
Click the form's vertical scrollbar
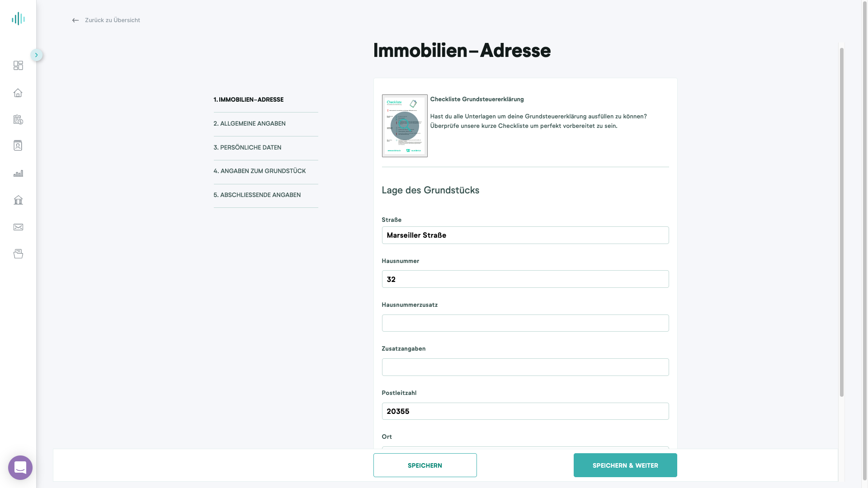[842, 222]
